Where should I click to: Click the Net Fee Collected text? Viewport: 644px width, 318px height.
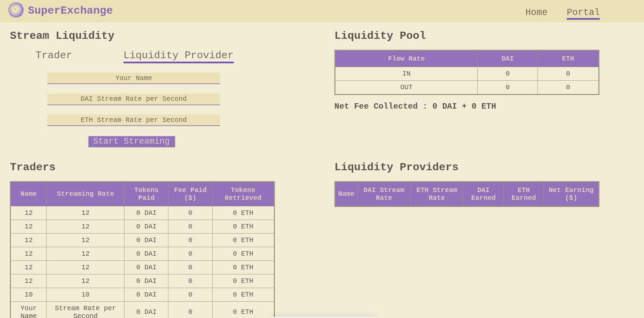[415, 106]
